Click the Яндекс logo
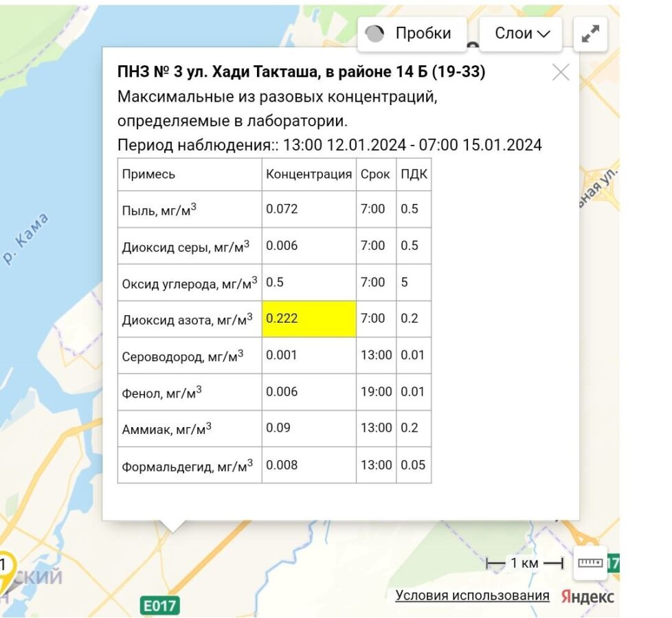This screenshot has width=672, height=618. (587, 596)
